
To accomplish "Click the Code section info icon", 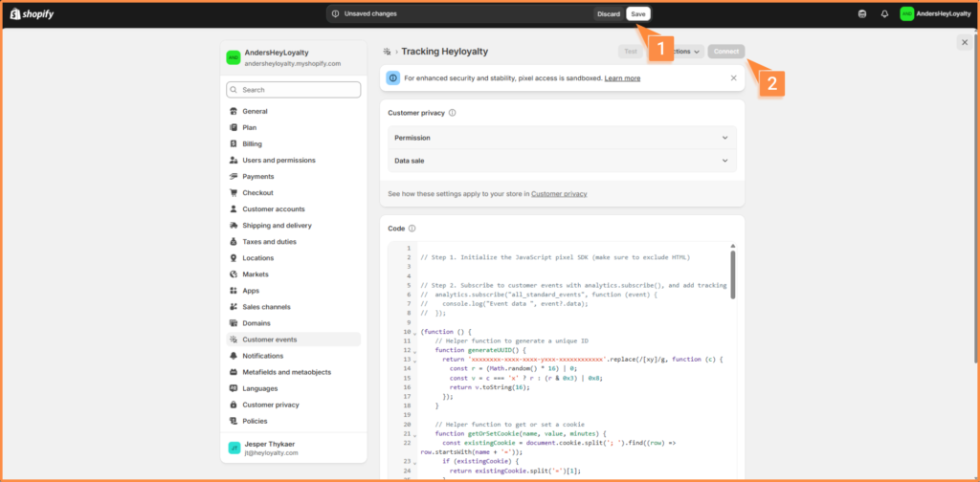I will (x=412, y=229).
